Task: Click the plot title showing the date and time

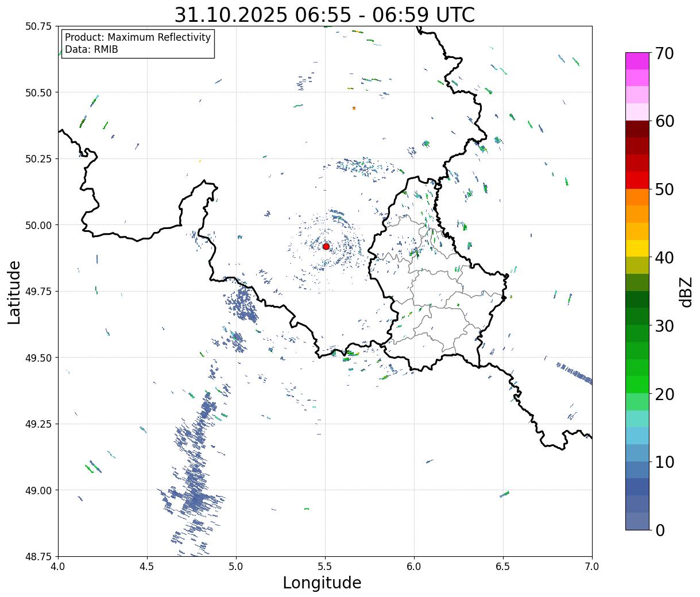Action: (324, 14)
